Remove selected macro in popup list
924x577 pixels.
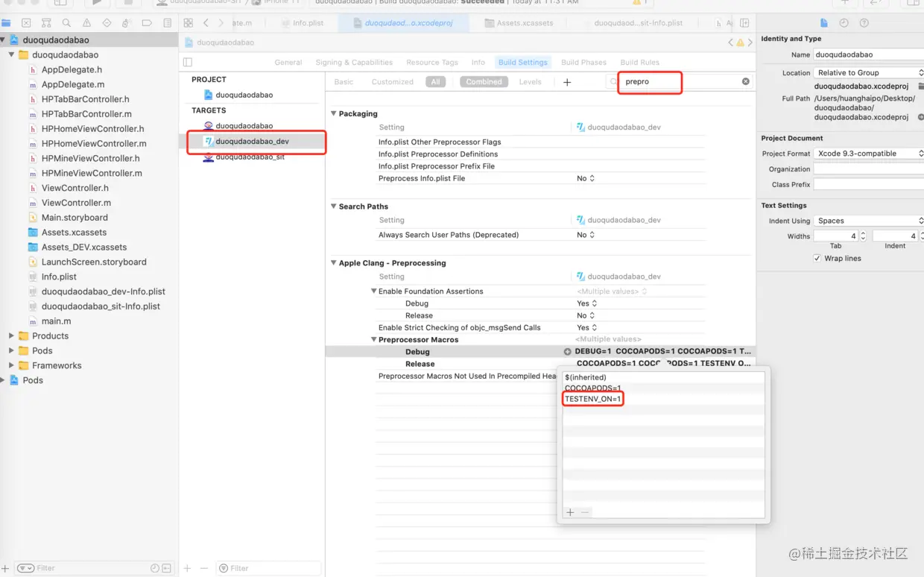(585, 512)
